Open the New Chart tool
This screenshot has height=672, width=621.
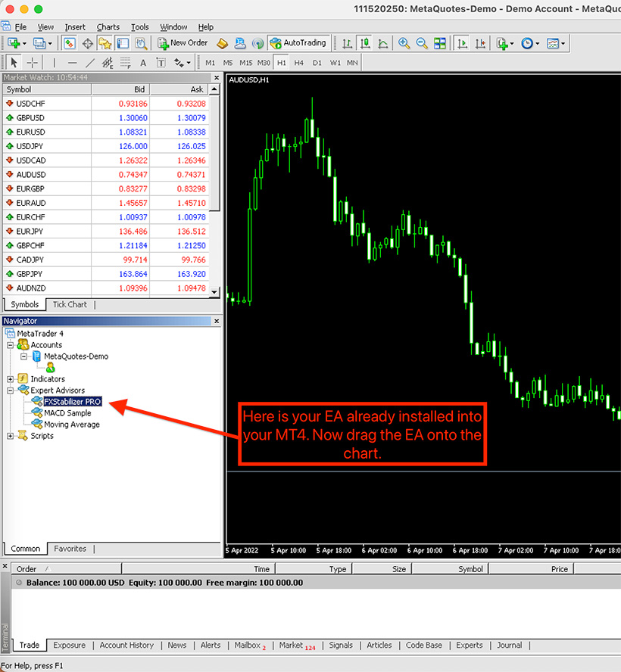point(14,43)
